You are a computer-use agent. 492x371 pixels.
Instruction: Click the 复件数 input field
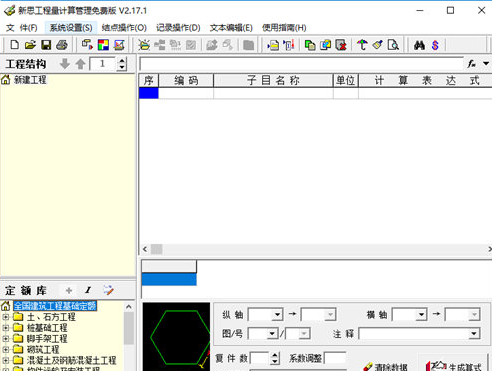(x=260, y=358)
